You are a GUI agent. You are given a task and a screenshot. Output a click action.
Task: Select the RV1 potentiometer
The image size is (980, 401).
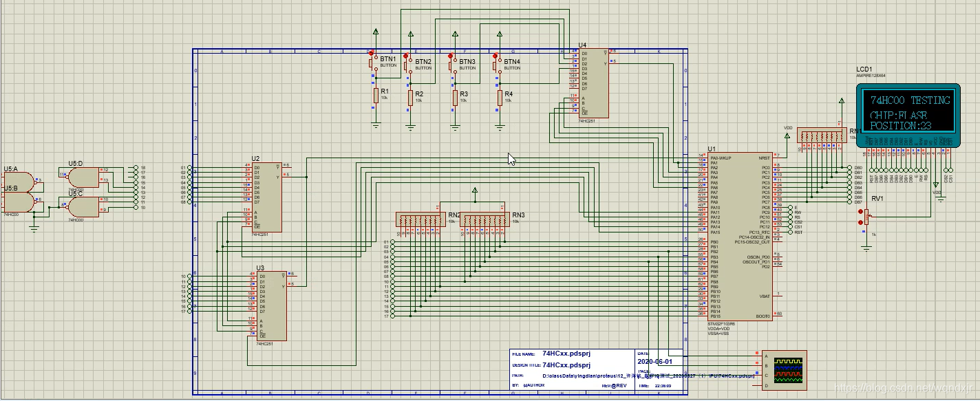866,218
